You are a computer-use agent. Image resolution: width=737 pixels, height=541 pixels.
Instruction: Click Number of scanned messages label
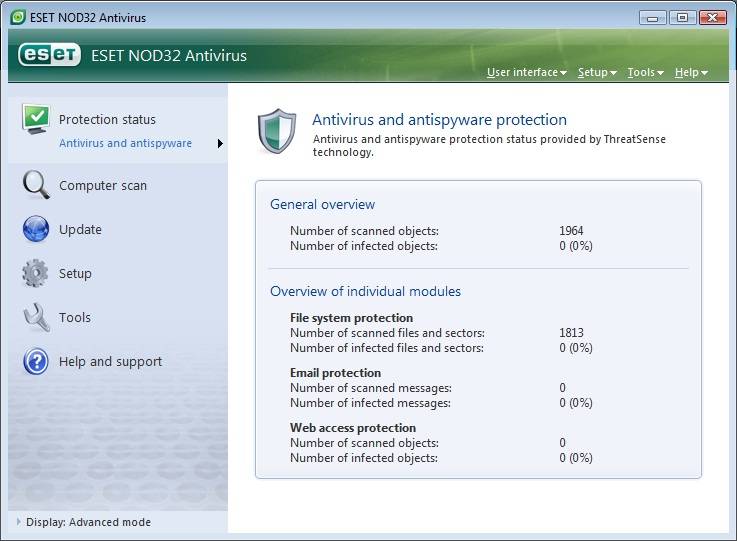coord(371,388)
